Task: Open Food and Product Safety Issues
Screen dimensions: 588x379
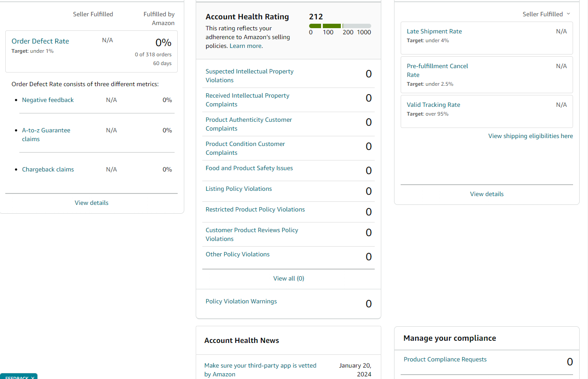Action: point(249,168)
